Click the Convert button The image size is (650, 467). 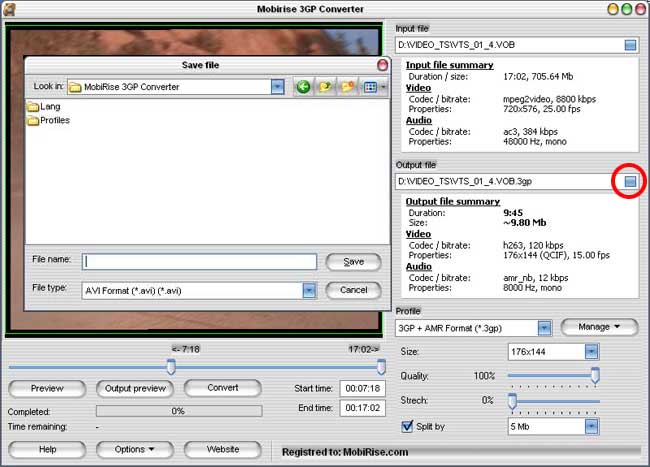click(x=223, y=388)
